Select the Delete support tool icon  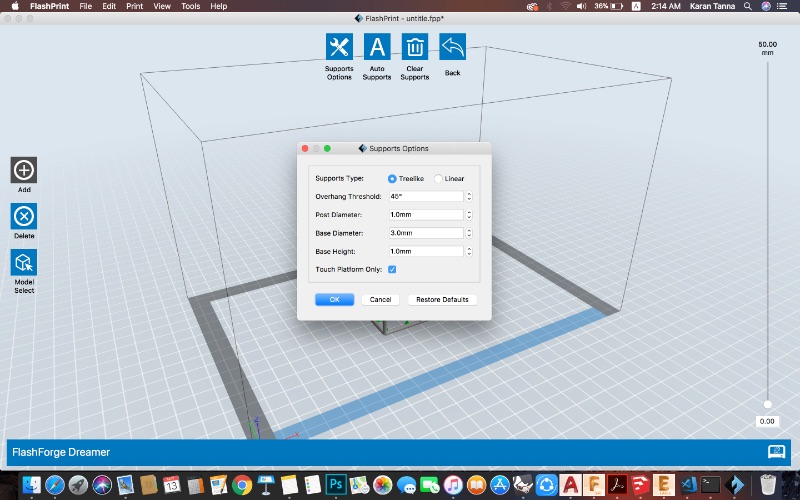pos(24,216)
